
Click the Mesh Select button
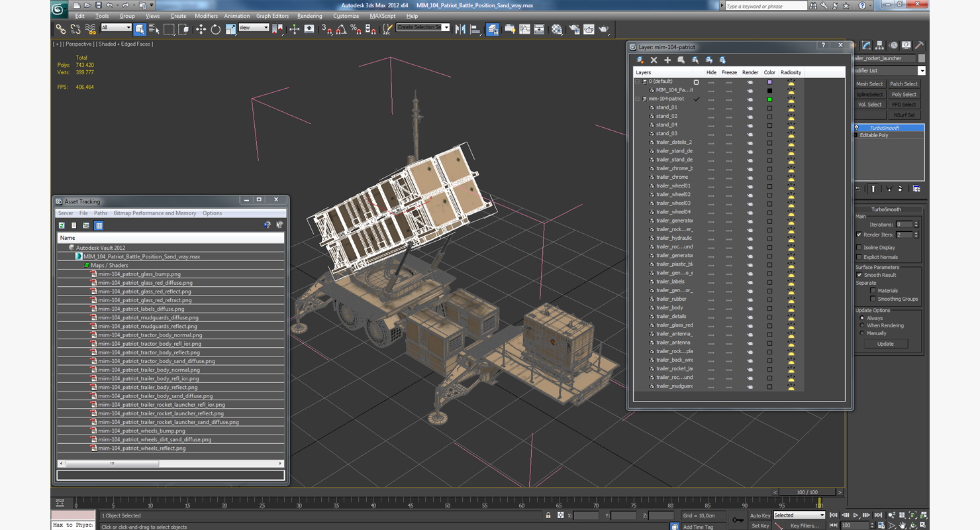click(869, 84)
